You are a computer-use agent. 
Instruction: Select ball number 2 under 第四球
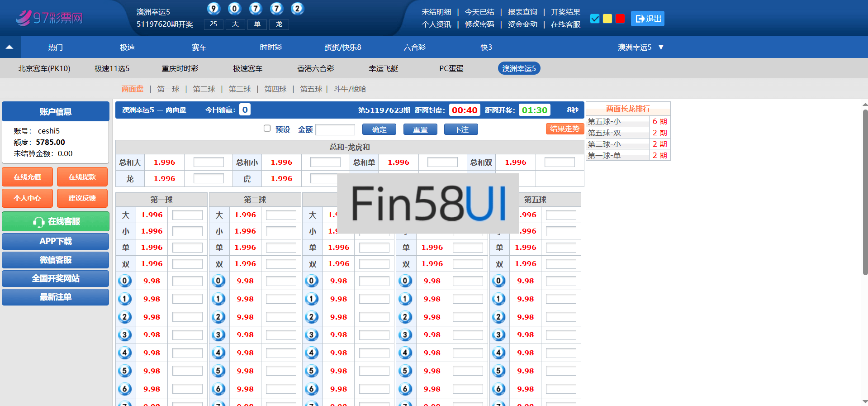pos(405,317)
